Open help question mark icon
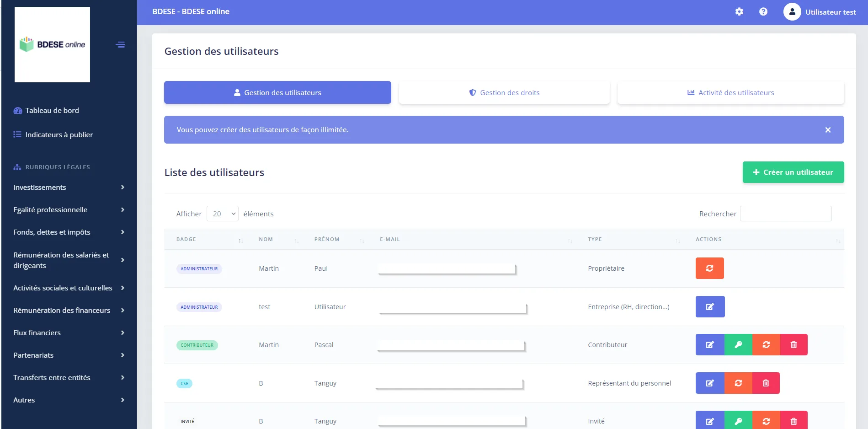The width and height of the screenshot is (868, 429). pyautogui.click(x=763, y=12)
